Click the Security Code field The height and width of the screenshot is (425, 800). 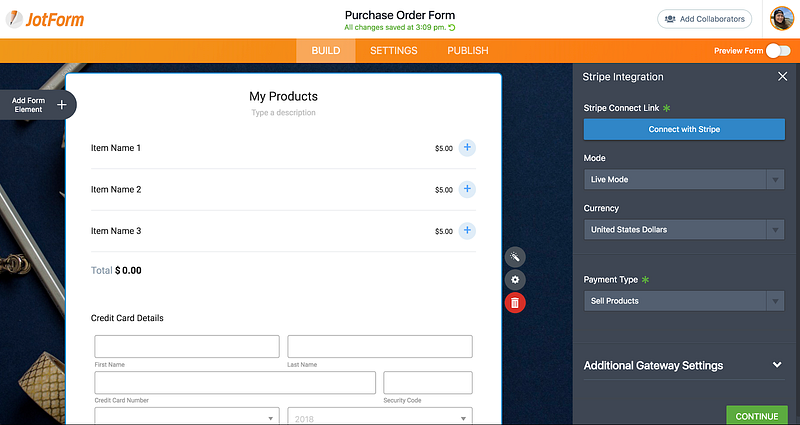[428, 383]
